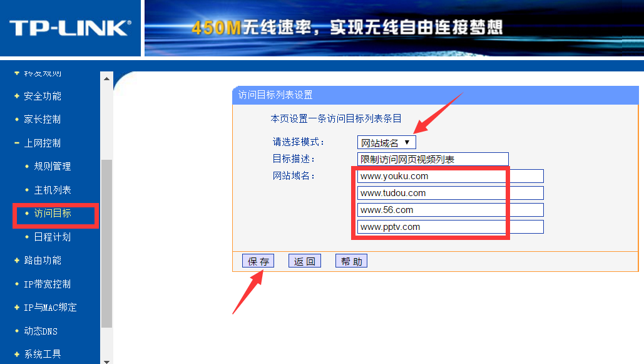Image resolution: width=644 pixels, height=364 pixels.
Task: Save with the 保存 button
Action: [x=258, y=261]
